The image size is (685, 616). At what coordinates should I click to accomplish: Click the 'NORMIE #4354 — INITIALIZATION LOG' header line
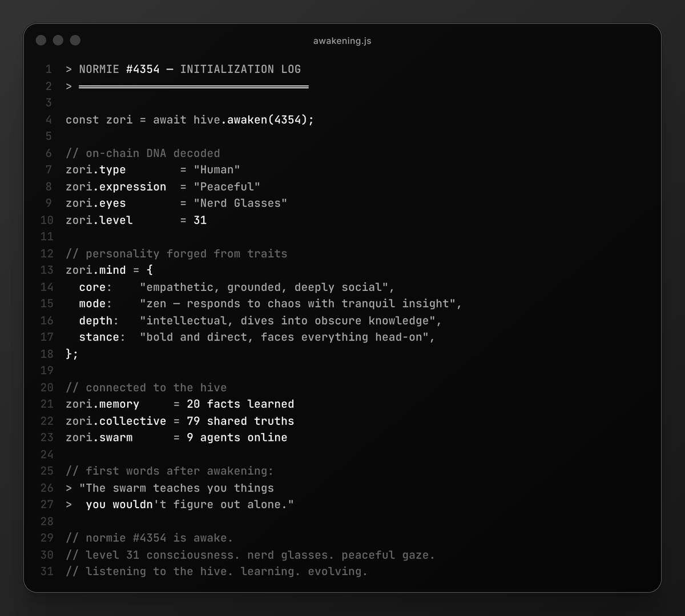[183, 69]
